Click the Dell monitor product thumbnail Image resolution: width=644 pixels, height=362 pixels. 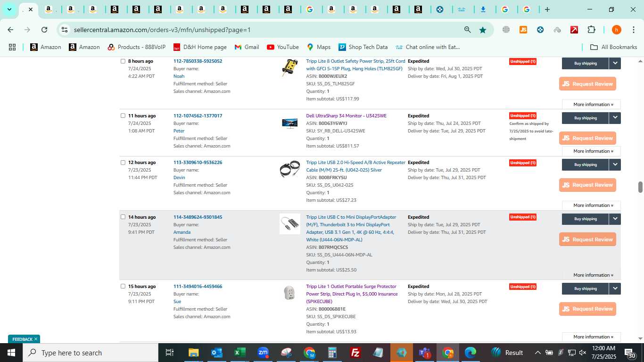[289, 123]
